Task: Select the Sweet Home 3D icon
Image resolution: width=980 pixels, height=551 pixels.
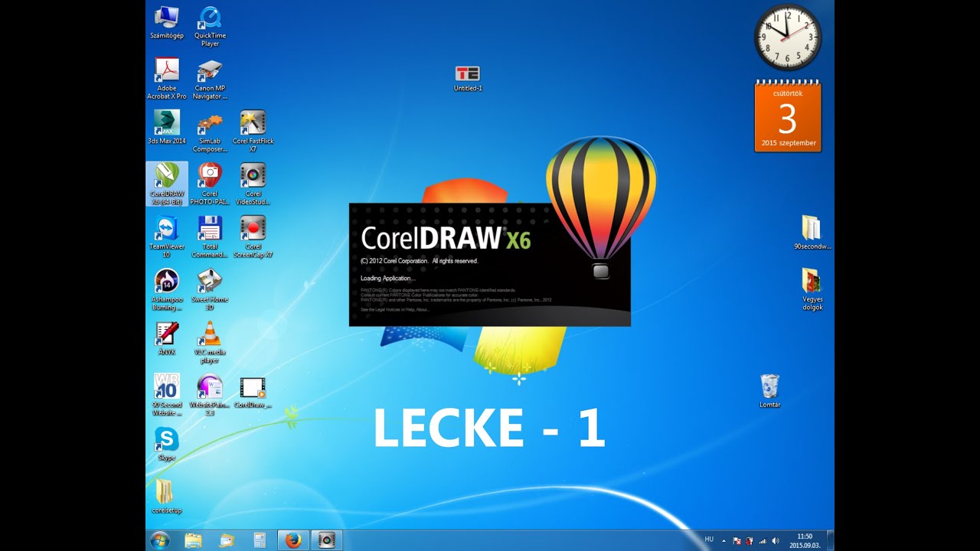Action: pos(209,282)
